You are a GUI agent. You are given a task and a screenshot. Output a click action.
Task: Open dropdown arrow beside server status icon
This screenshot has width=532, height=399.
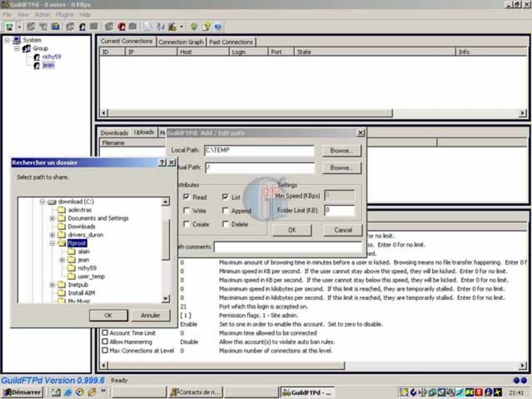coord(19,27)
